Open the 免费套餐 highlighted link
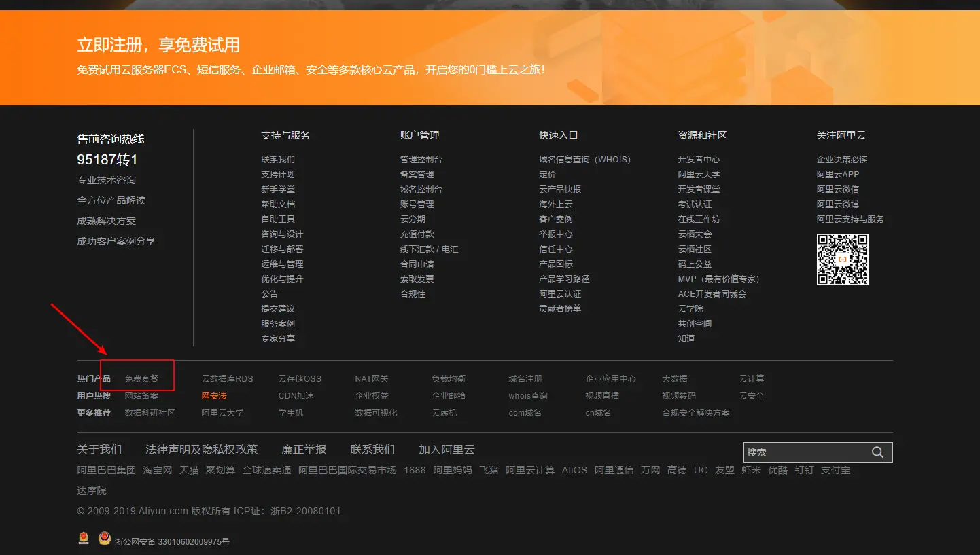This screenshot has height=555, width=980. point(141,378)
